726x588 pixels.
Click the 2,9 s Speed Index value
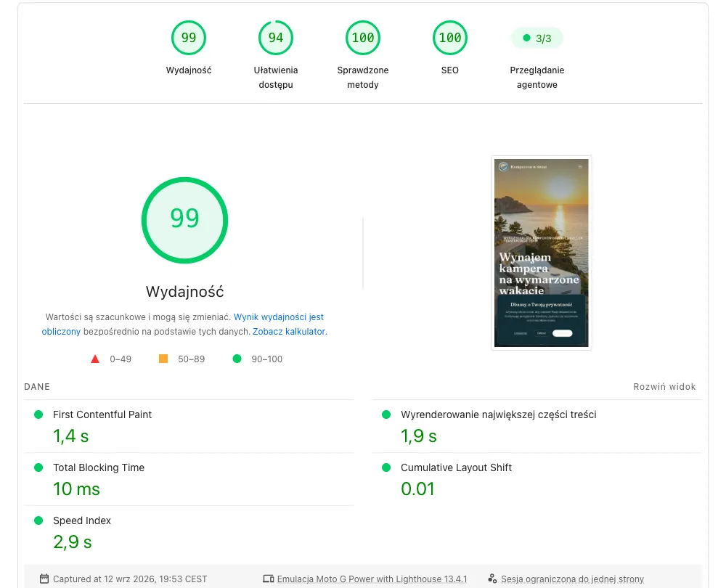pyautogui.click(x=73, y=542)
